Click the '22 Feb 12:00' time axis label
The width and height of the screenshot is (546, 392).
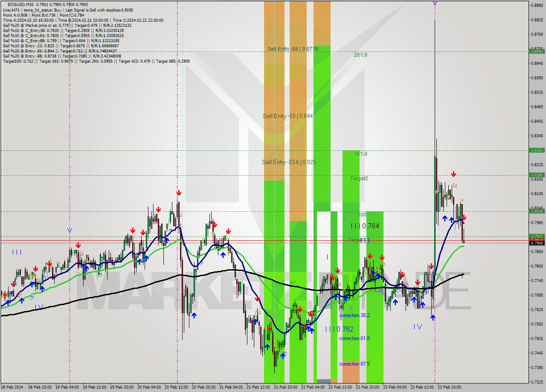(340, 387)
